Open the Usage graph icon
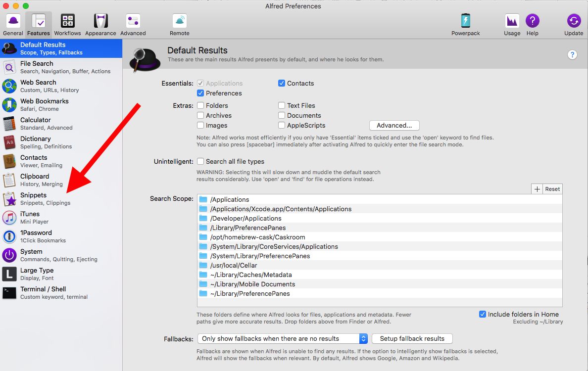 [x=512, y=21]
